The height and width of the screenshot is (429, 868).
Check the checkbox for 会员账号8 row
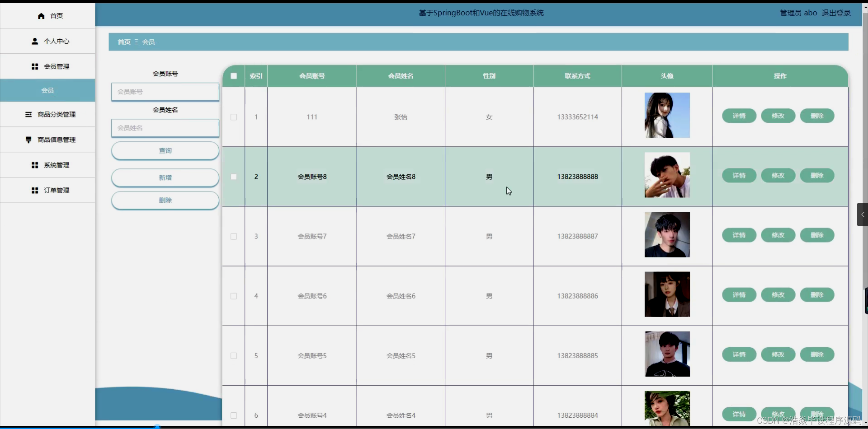[233, 177]
